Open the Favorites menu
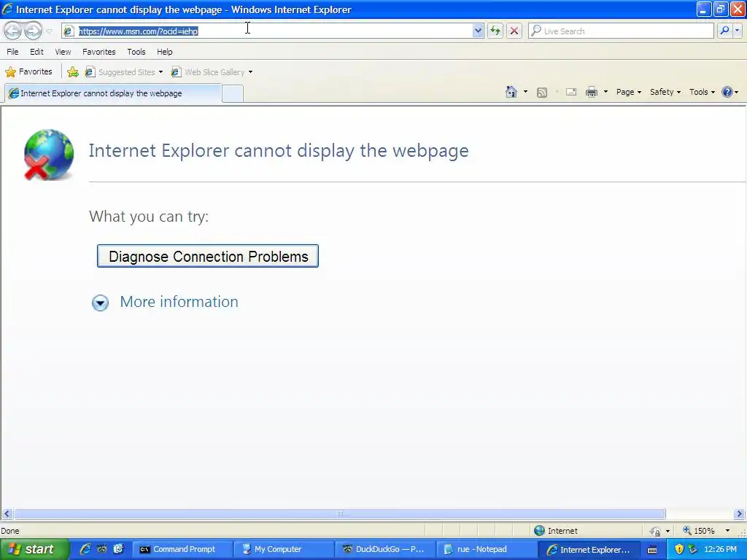This screenshot has width=747, height=560. [x=99, y=52]
